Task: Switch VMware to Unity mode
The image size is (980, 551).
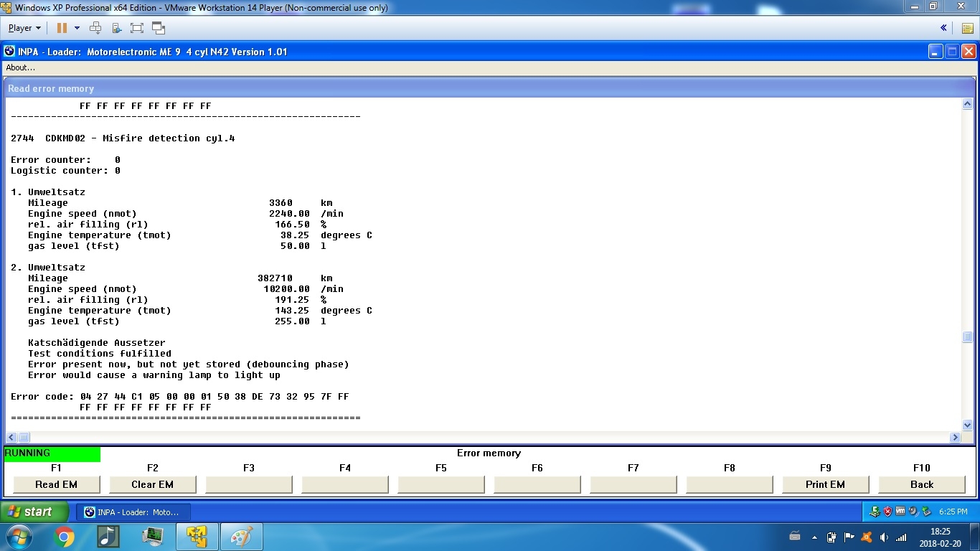Action: 159,28
